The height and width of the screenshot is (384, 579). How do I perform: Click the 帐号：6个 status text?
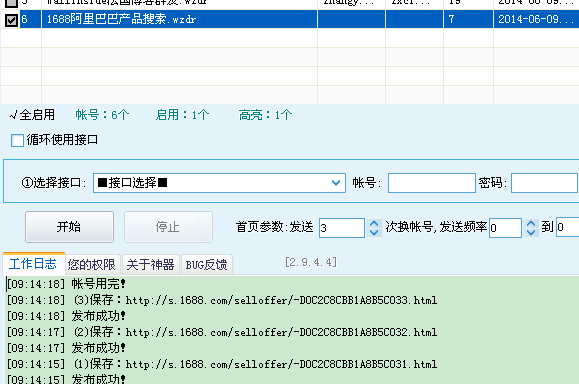[x=103, y=115]
